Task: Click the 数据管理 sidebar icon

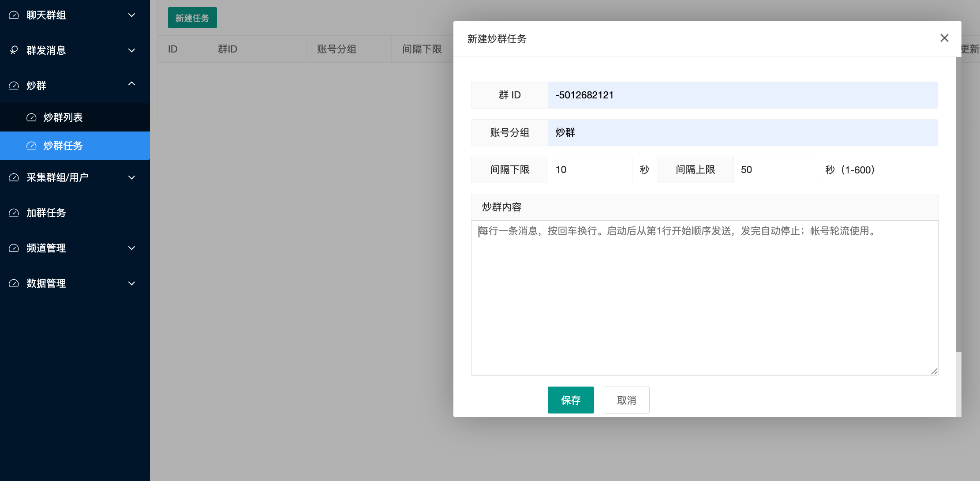Action: coord(14,283)
